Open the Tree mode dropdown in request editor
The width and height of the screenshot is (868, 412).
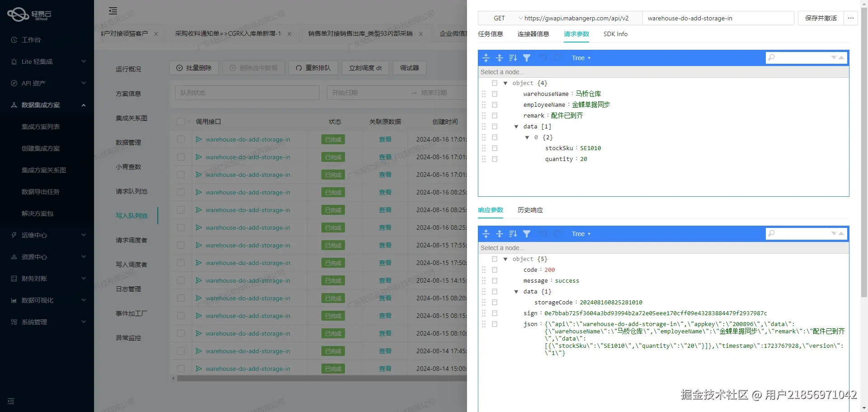click(581, 58)
